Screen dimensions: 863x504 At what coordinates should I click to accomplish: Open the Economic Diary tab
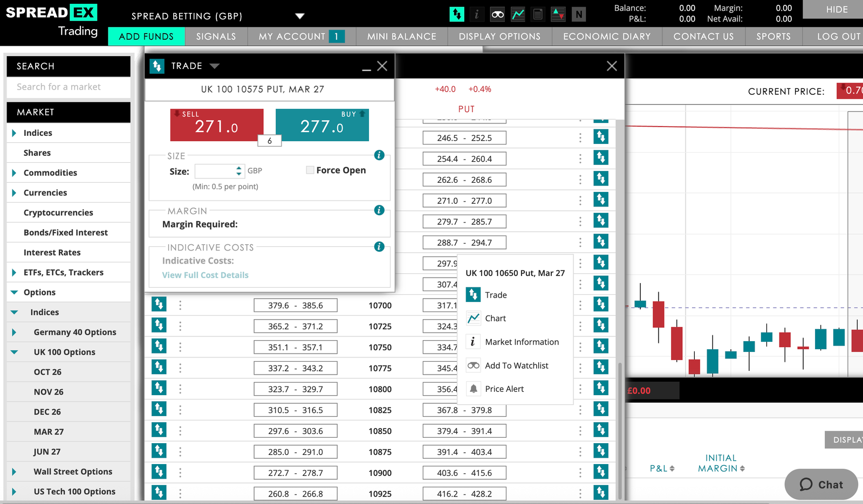pyautogui.click(x=607, y=37)
